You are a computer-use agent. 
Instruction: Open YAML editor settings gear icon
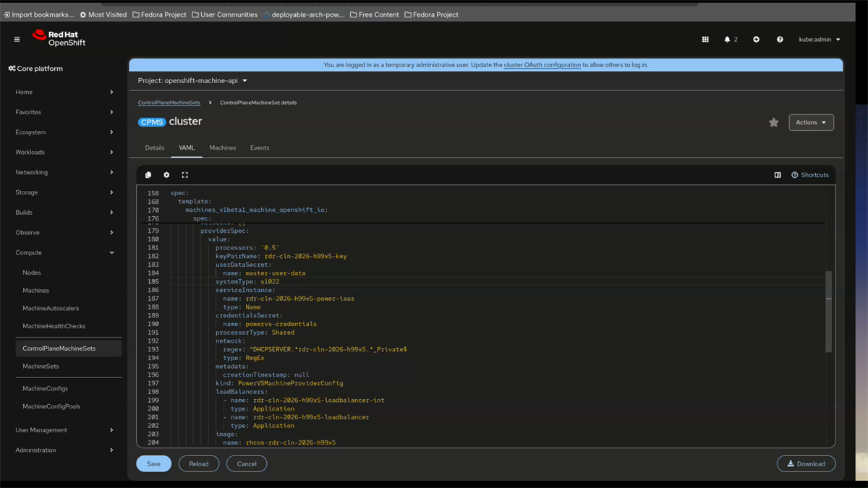point(166,175)
